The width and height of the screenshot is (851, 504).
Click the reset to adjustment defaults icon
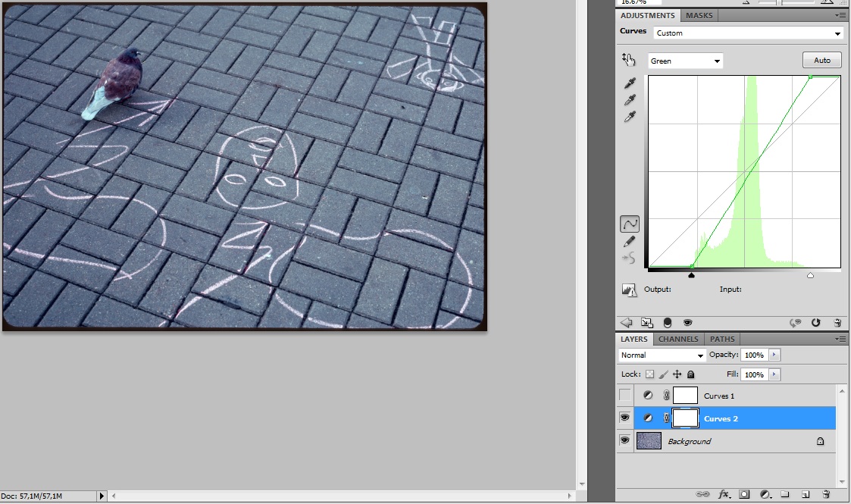click(x=816, y=322)
